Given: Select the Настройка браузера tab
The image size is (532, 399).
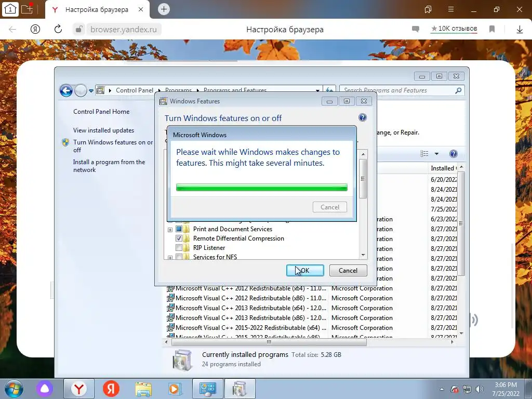Looking at the screenshot, I should click(98, 9).
